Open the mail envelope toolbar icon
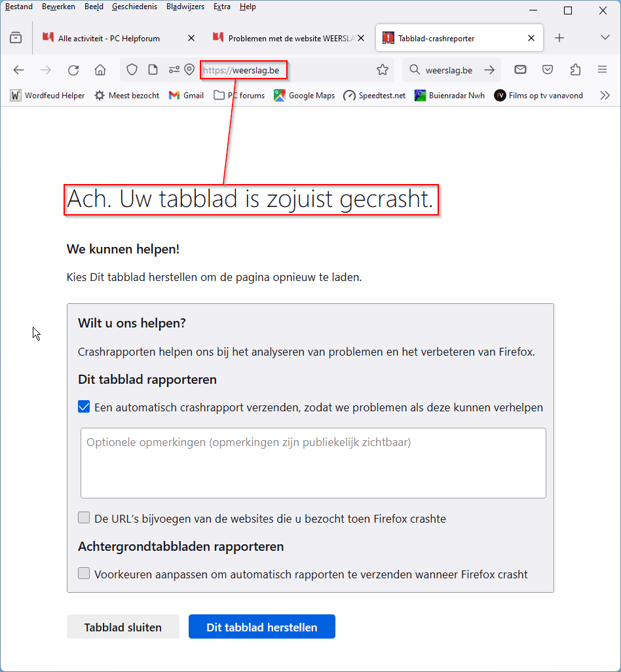The height and width of the screenshot is (672, 621). 520,70
